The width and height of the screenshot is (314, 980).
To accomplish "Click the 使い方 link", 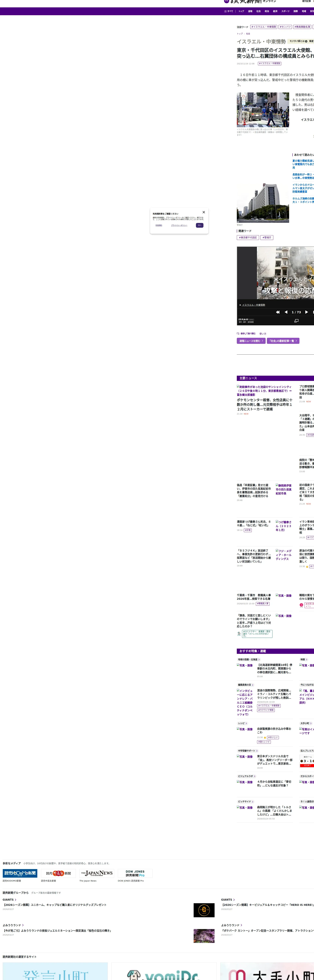I will point(263,334).
